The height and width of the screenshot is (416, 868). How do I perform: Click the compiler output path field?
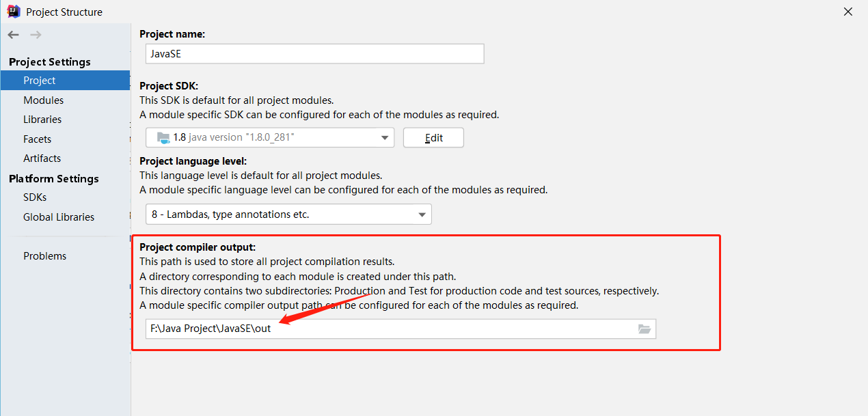pyautogui.click(x=401, y=329)
